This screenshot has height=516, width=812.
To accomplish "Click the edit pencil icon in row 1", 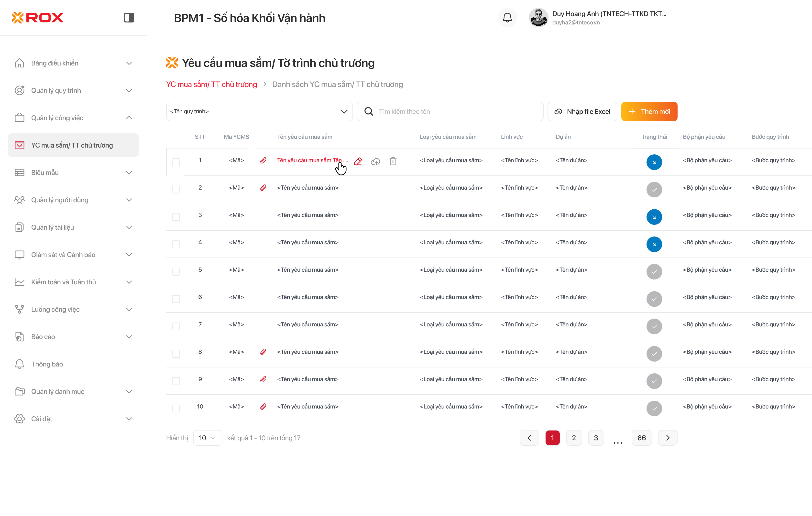I will tap(358, 161).
